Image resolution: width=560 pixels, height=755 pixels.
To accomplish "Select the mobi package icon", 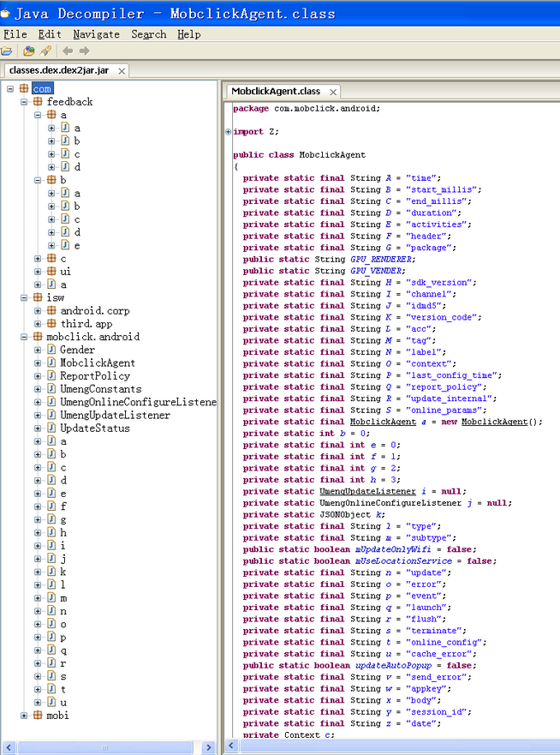I will (x=38, y=716).
